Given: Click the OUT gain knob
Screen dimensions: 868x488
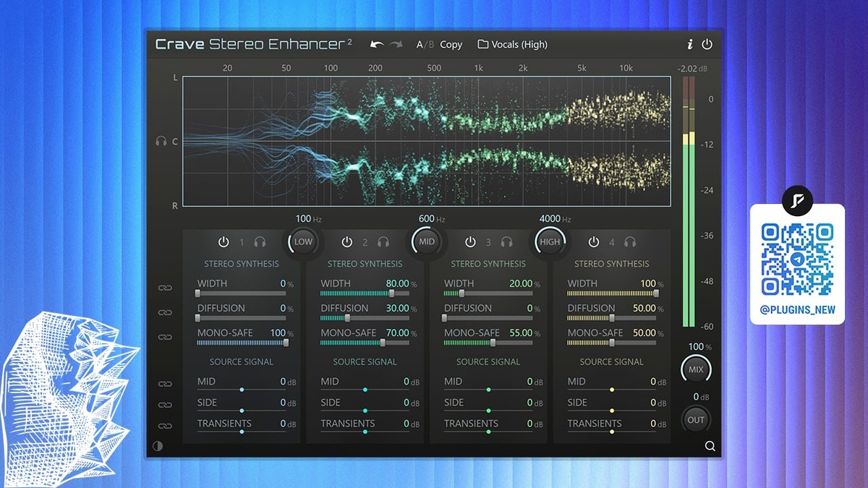Looking at the screenshot, I should [696, 419].
